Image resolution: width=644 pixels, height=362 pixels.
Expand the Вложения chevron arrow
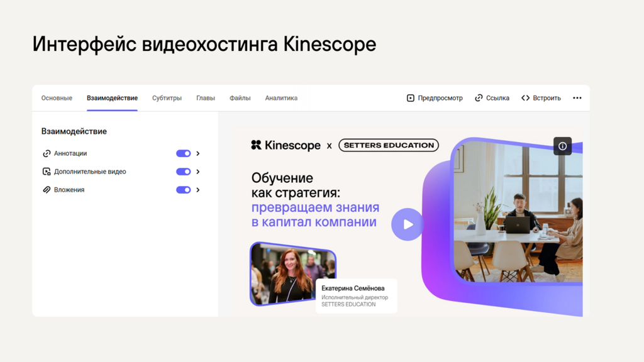[198, 190]
